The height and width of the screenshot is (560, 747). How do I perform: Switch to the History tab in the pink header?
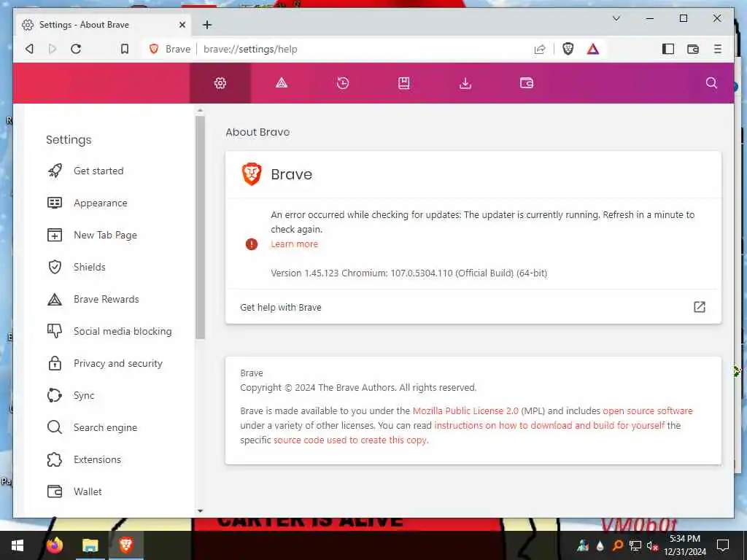coord(343,83)
